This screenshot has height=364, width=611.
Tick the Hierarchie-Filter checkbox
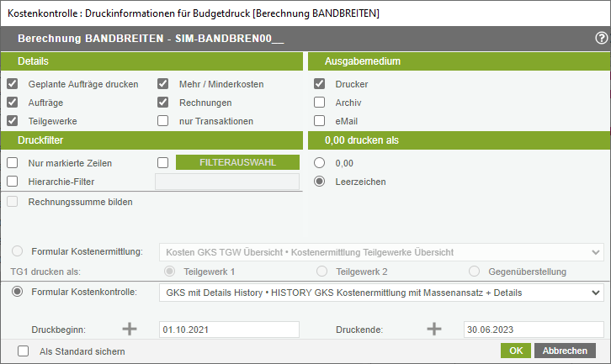13,181
